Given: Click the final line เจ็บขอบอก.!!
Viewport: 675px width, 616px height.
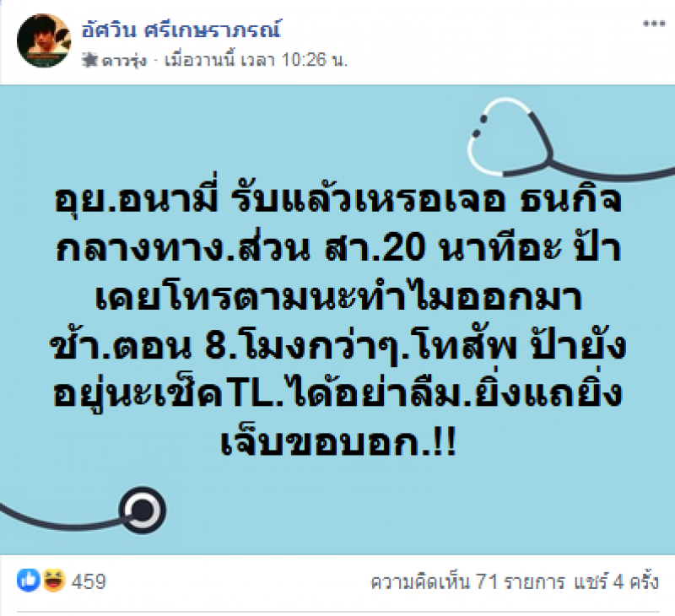Looking at the screenshot, I should 338,441.
